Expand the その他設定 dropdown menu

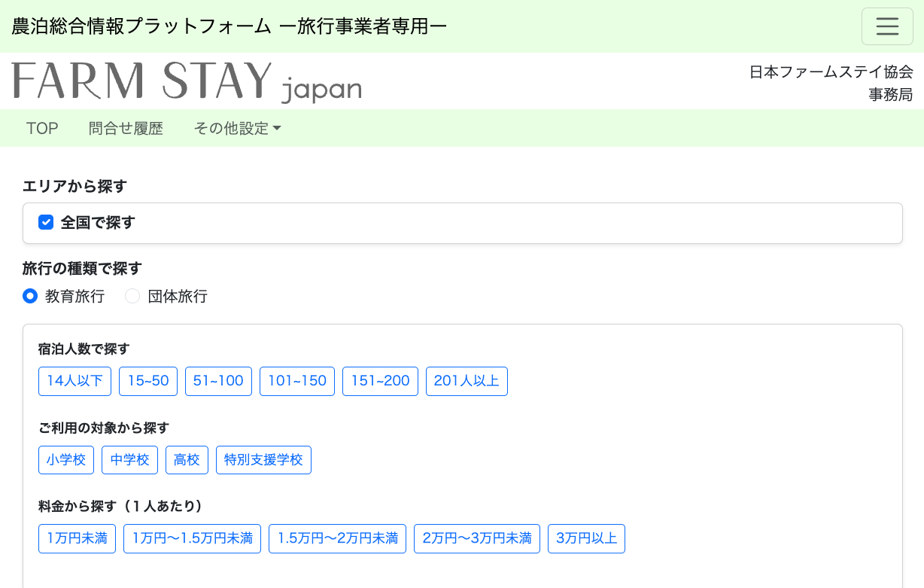[237, 128]
